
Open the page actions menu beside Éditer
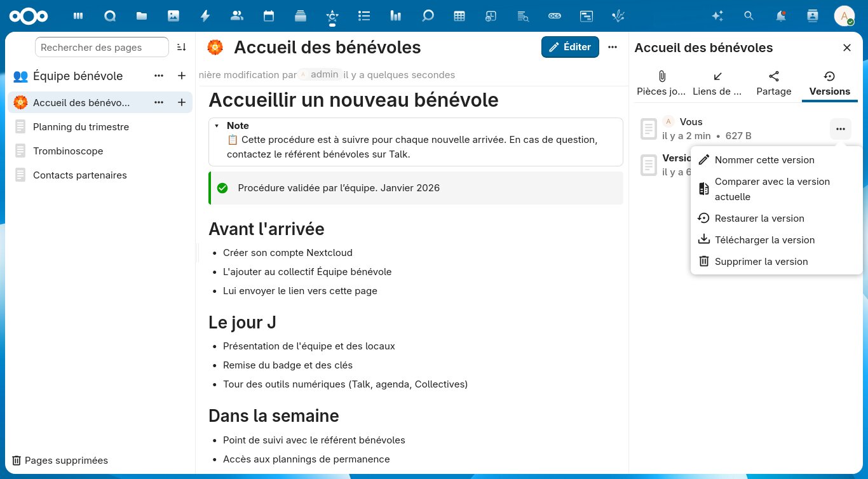(x=613, y=47)
